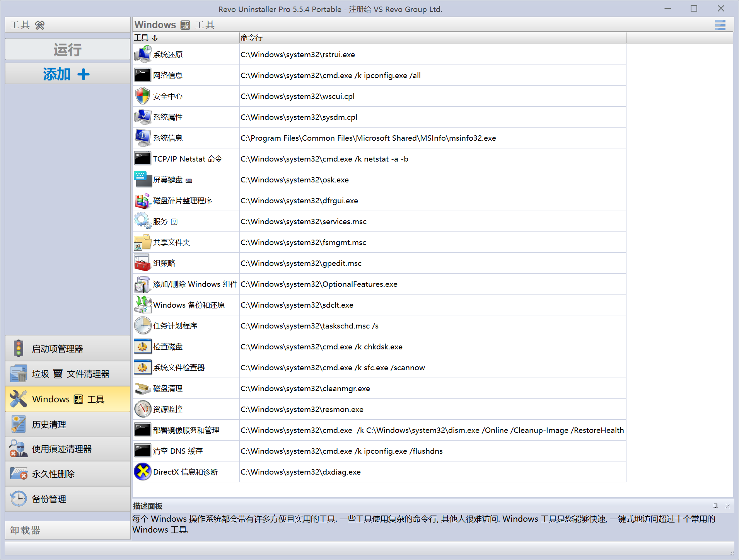Select the 'taskschd.msc /s' command cell
This screenshot has width=739, height=560.
click(x=433, y=326)
